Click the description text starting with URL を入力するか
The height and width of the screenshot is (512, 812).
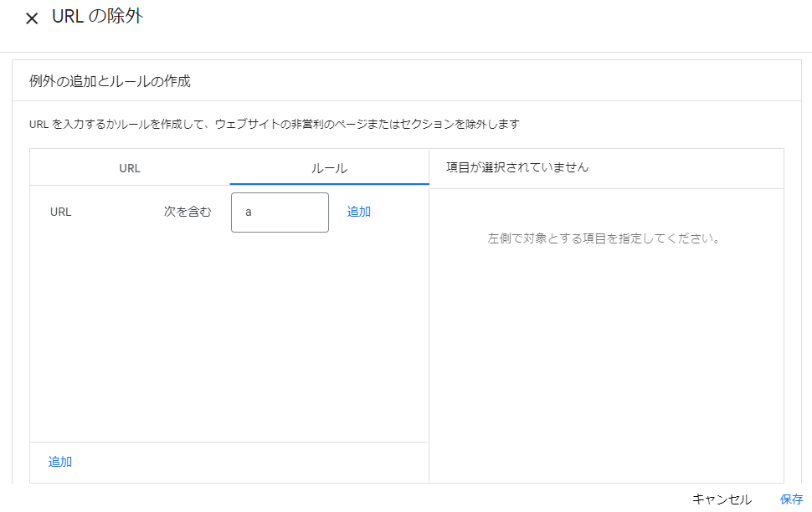click(274, 125)
